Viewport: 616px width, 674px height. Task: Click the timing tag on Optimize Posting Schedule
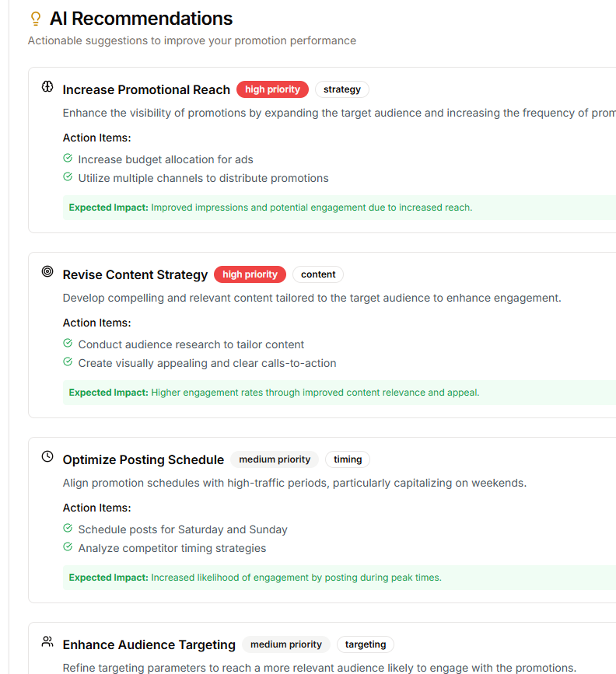point(347,459)
